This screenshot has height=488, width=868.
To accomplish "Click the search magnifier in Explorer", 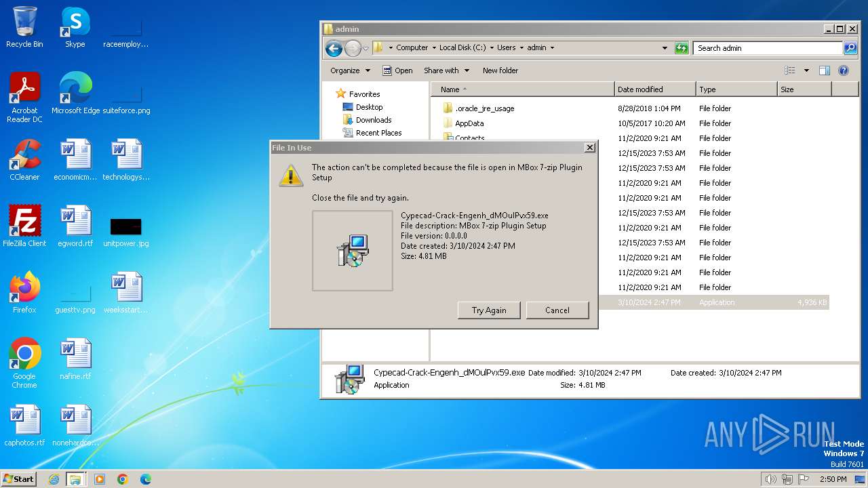I will pyautogui.click(x=850, y=48).
